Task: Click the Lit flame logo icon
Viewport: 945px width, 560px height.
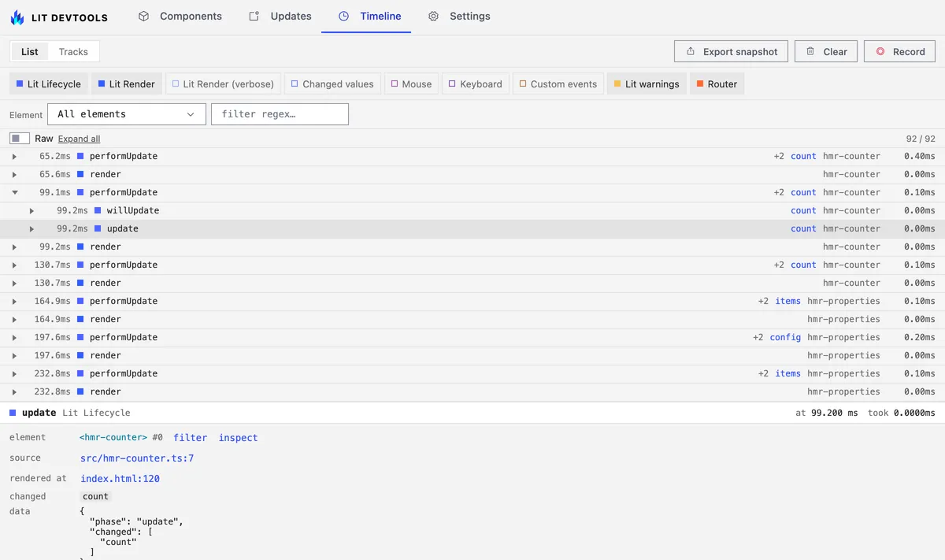Action: tap(17, 17)
